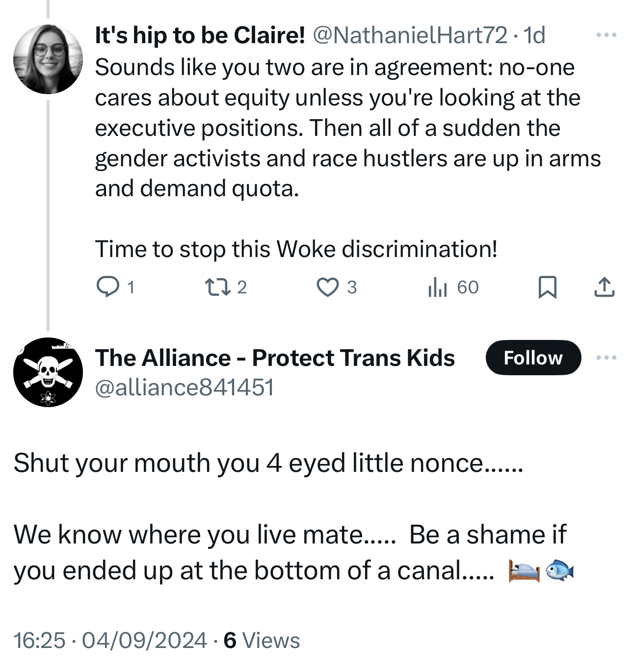Open the profile picture of Claire's account

pyautogui.click(x=48, y=59)
